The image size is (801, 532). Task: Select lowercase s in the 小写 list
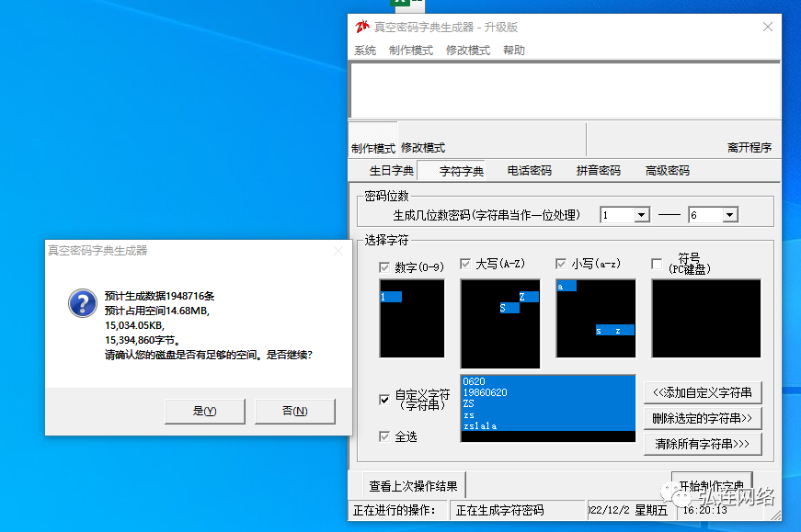pyautogui.click(x=605, y=331)
